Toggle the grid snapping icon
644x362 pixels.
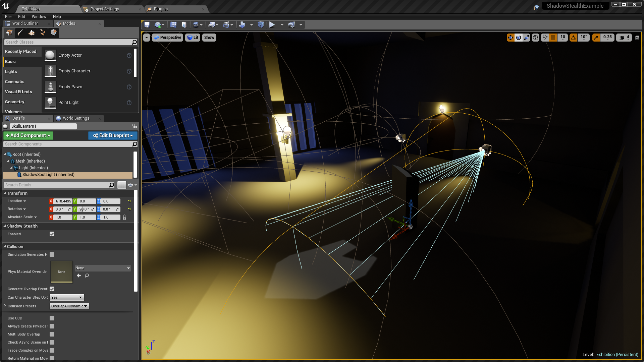[553, 38]
